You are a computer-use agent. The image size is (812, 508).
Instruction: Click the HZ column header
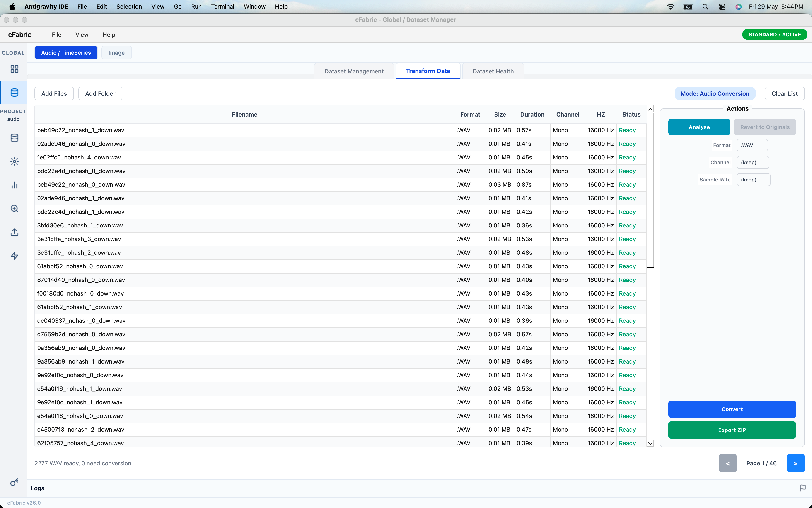coord(601,114)
